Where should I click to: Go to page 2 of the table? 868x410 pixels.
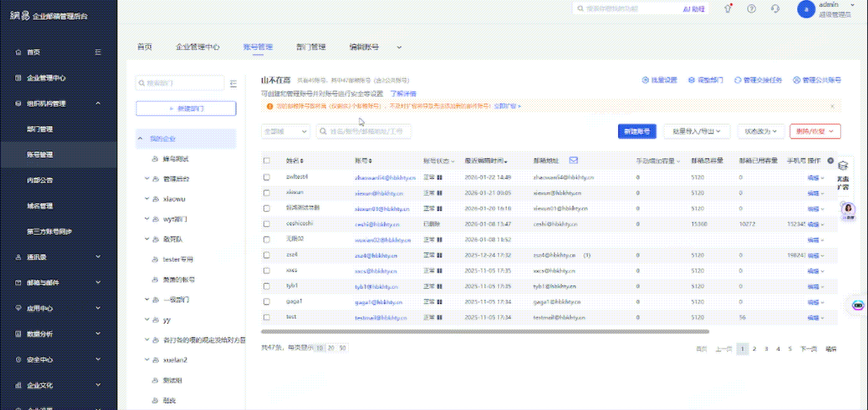pyautogui.click(x=754, y=349)
